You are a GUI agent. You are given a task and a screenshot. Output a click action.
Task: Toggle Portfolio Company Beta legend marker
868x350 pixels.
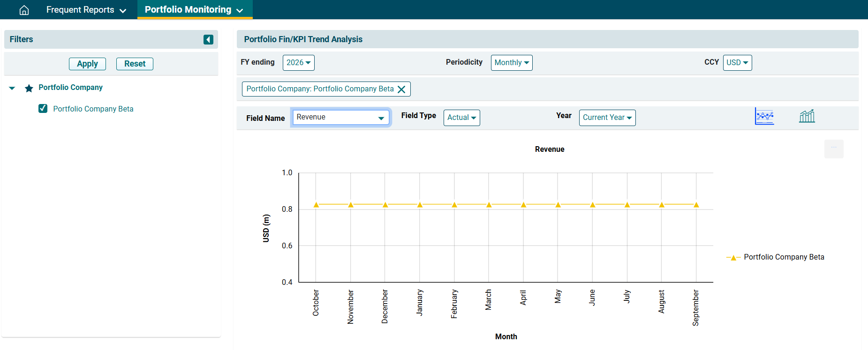click(733, 258)
